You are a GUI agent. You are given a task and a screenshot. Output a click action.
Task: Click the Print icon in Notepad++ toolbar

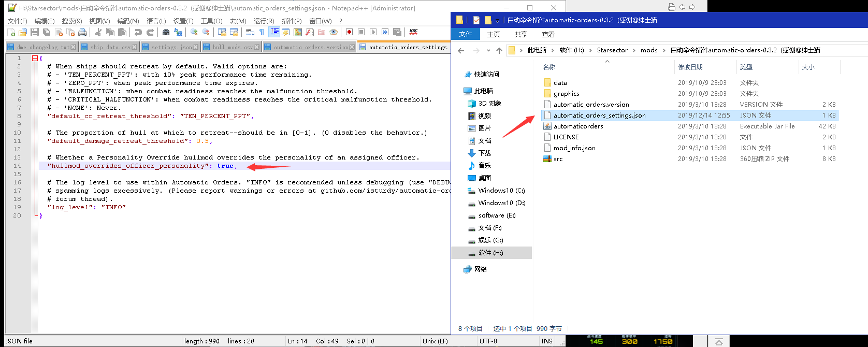82,32
